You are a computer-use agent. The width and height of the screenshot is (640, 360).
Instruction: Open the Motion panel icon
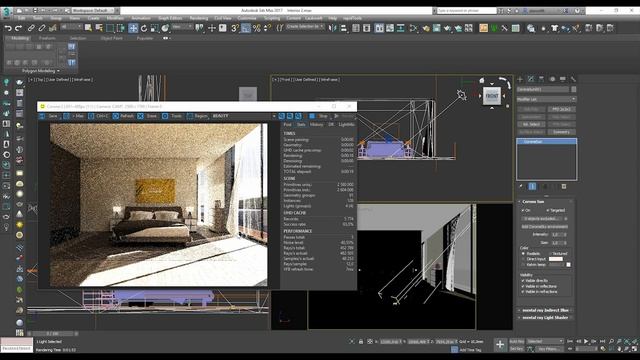coord(552,79)
